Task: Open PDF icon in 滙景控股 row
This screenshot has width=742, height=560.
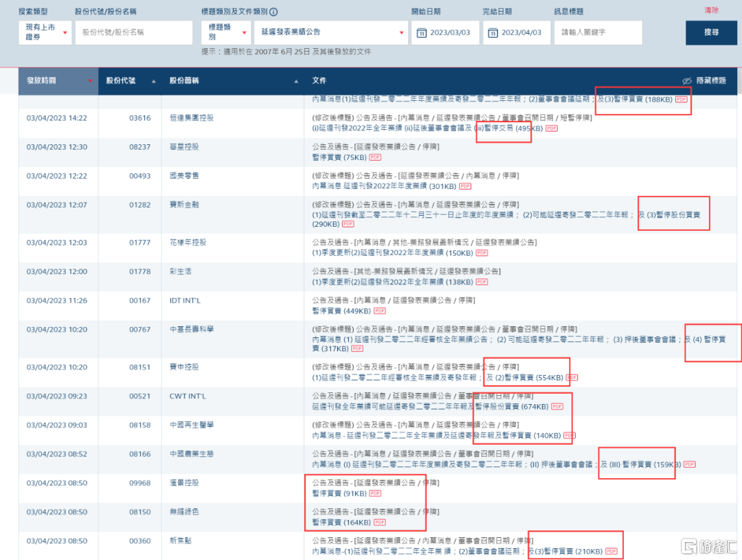Action: [x=375, y=493]
